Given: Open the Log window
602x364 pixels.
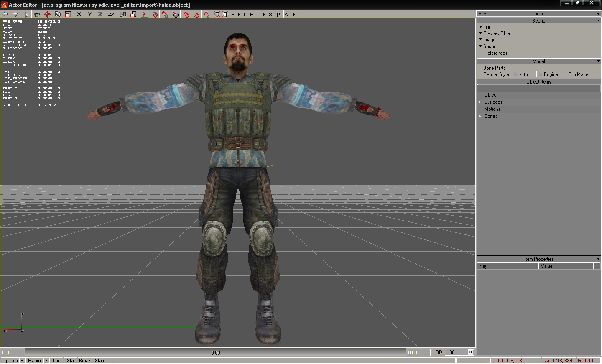Looking at the screenshot, I should click(56, 361).
